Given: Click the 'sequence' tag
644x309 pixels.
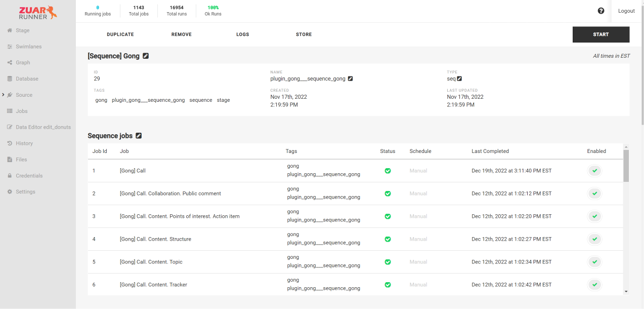Looking at the screenshot, I should 201,100.
